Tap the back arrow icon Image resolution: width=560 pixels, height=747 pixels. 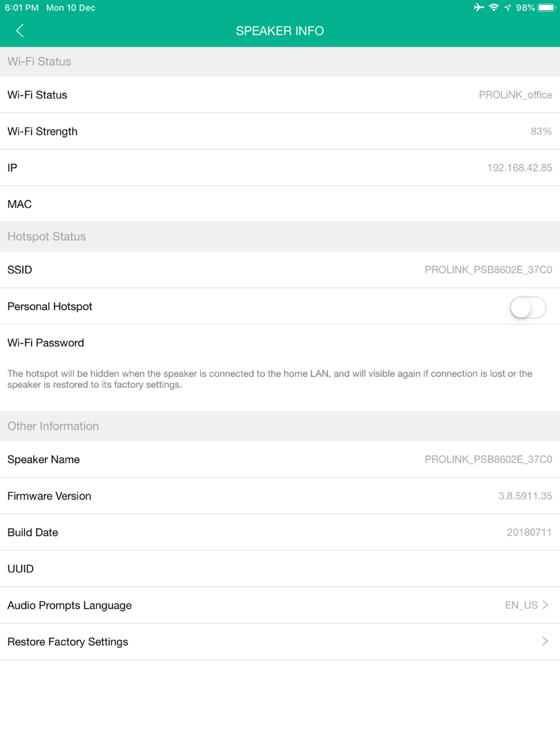pos(20,31)
